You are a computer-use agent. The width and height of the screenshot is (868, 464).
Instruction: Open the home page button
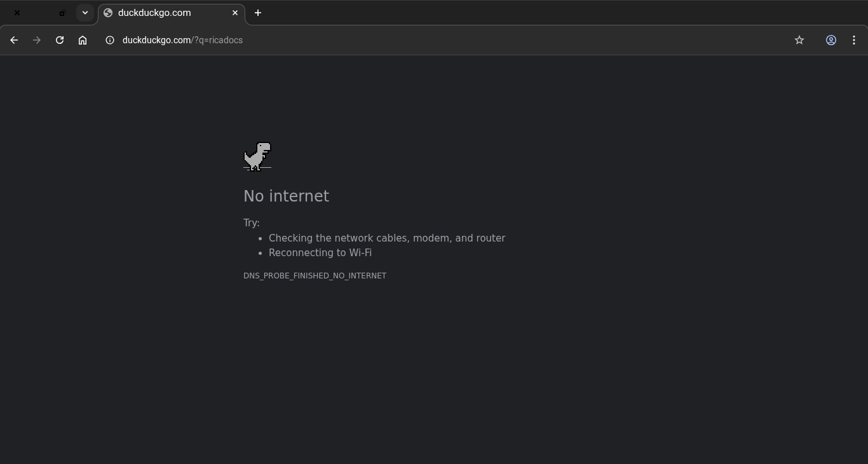(x=83, y=40)
